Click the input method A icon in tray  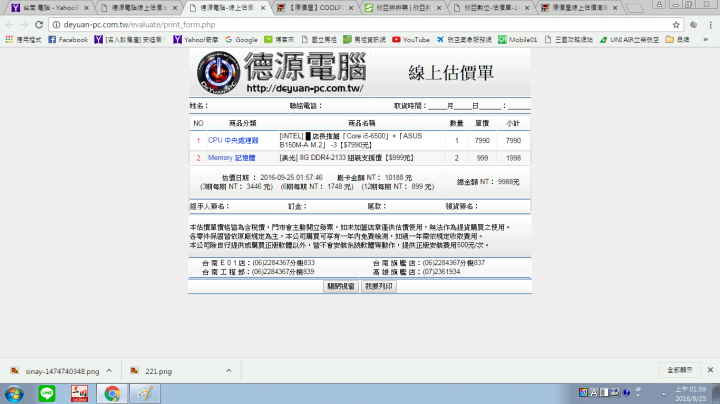point(594,393)
